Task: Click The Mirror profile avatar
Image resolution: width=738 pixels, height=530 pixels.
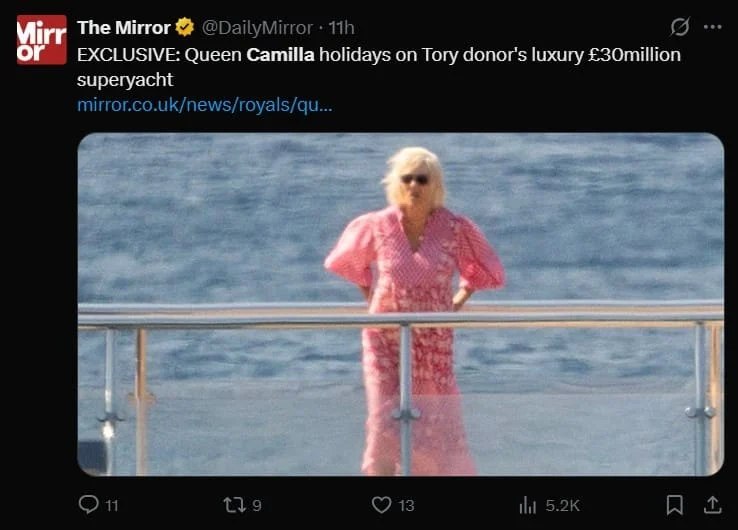Action: pyautogui.click(x=42, y=40)
